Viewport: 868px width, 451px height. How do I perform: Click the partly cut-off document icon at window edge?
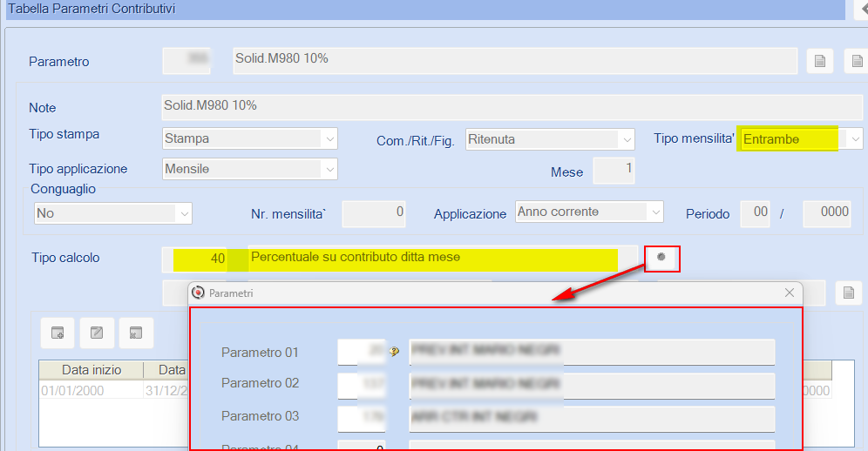point(856,61)
